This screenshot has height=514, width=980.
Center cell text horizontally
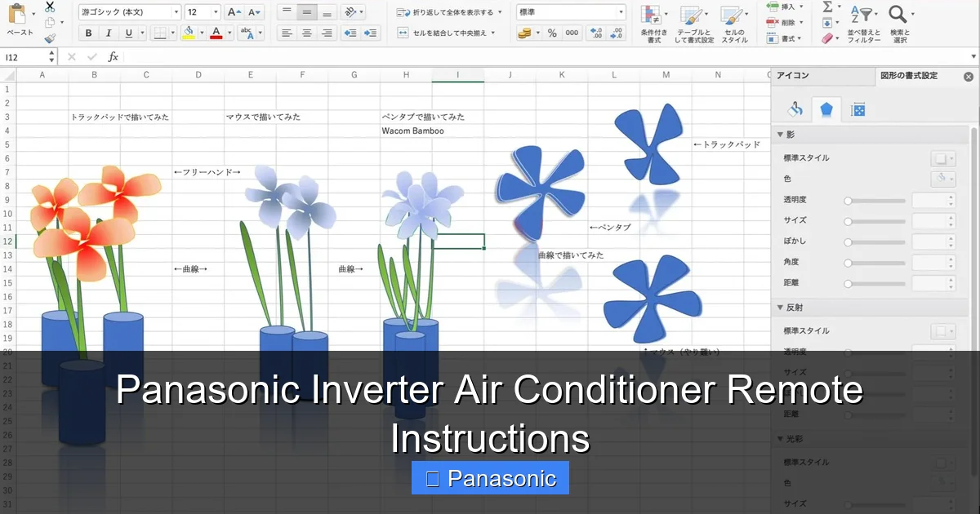click(x=307, y=33)
